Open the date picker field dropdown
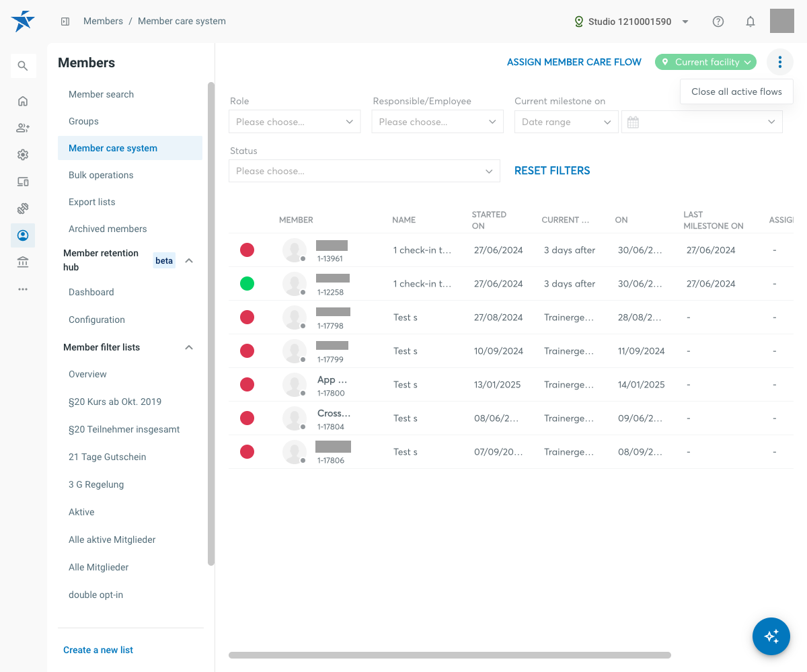The width and height of the screenshot is (807, 672). click(x=702, y=122)
